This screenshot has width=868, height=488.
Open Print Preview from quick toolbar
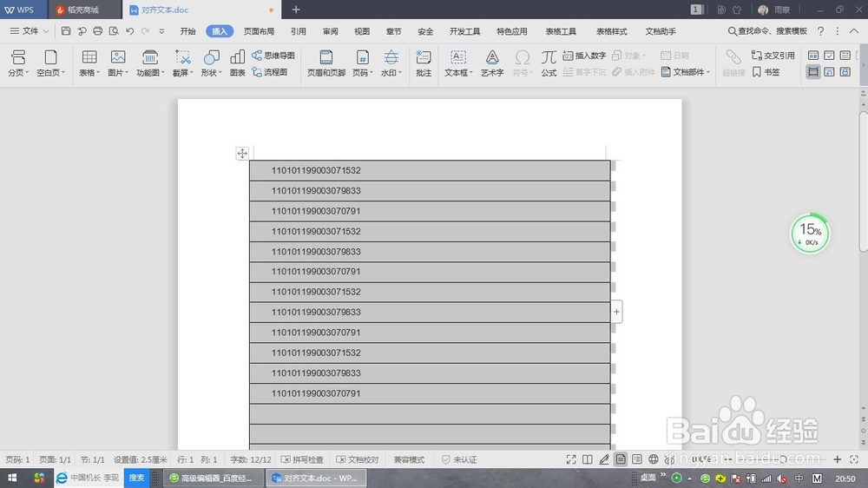pos(114,31)
